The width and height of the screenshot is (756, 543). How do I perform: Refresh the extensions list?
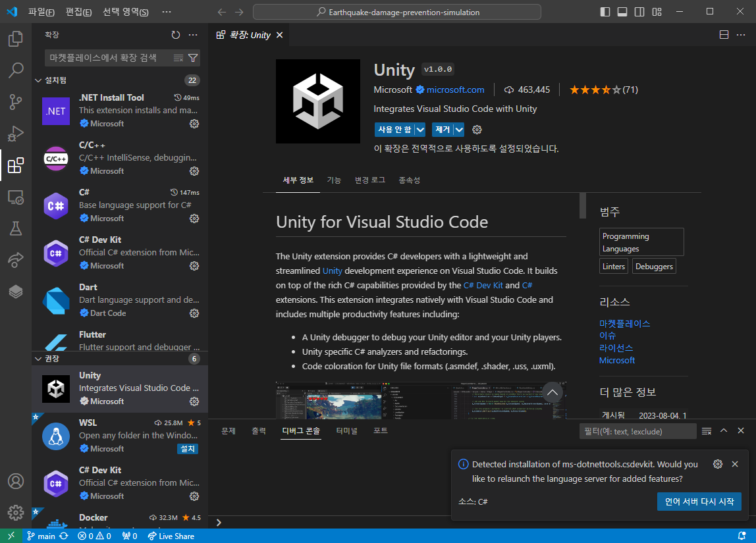[x=175, y=35]
